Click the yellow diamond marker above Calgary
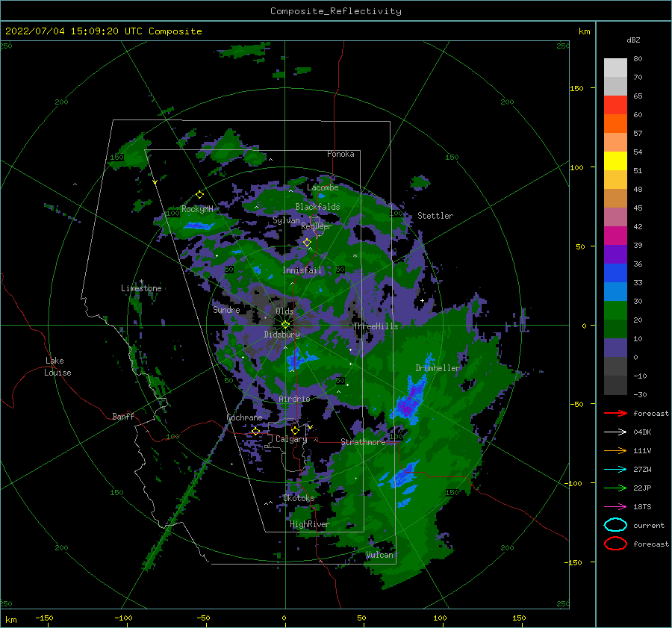The image size is (672, 628). pyautogui.click(x=295, y=430)
